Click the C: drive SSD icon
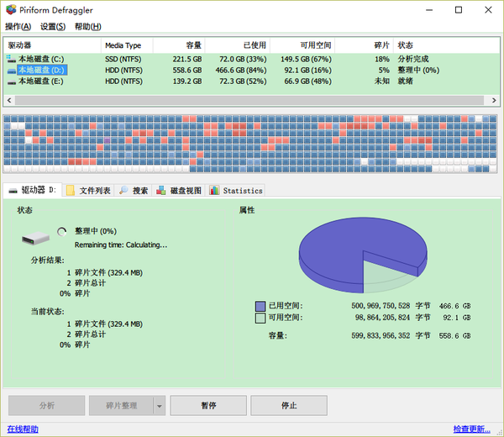The height and width of the screenshot is (437, 504). coord(11,59)
